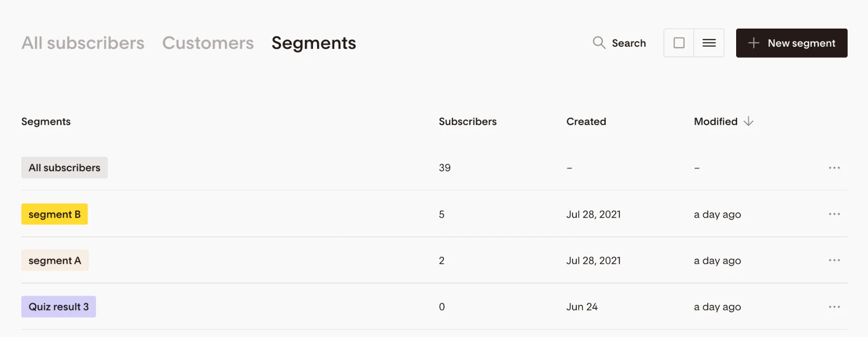Open the purple Quiz result 3 tag
Viewport: 868px width, 337px height.
coord(59,307)
